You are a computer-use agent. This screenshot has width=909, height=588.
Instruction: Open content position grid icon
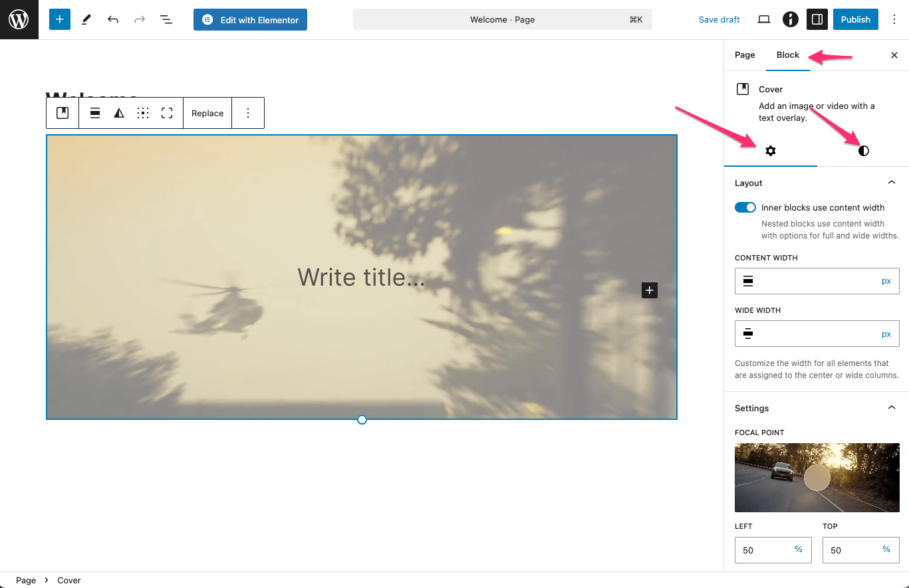click(143, 113)
